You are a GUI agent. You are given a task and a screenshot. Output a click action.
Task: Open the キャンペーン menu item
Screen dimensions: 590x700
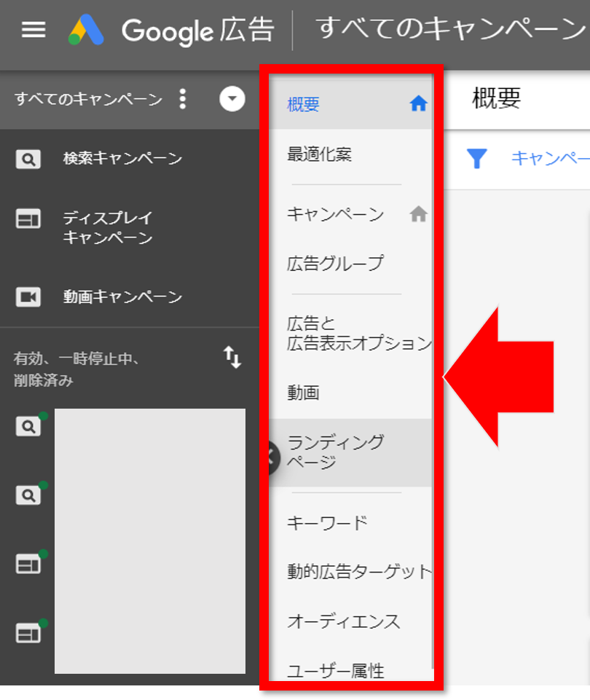click(x=335, y=214)
